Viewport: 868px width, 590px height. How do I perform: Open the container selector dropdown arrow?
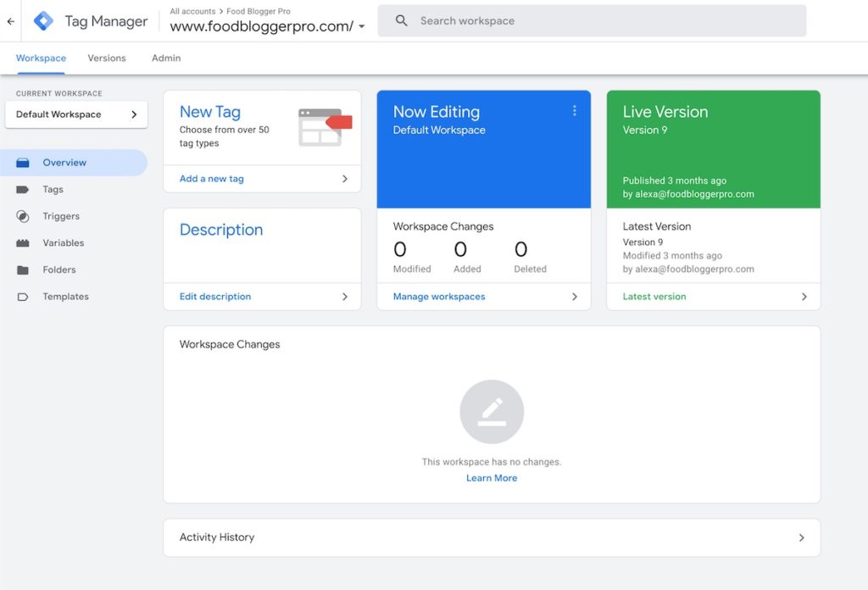[x=361, y=26]
